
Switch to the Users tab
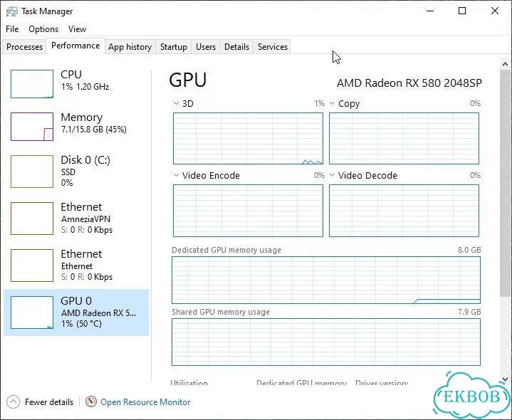[206, 47]
